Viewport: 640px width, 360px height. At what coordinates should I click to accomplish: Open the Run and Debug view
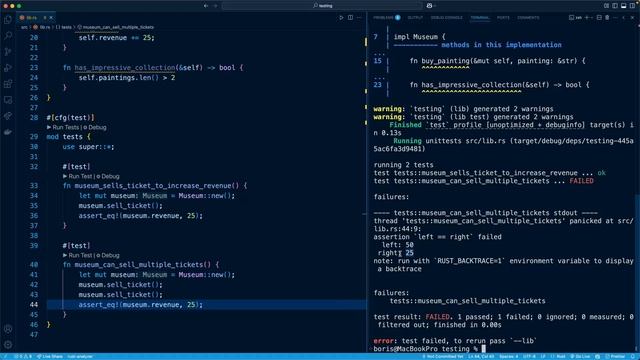(8, 68)
